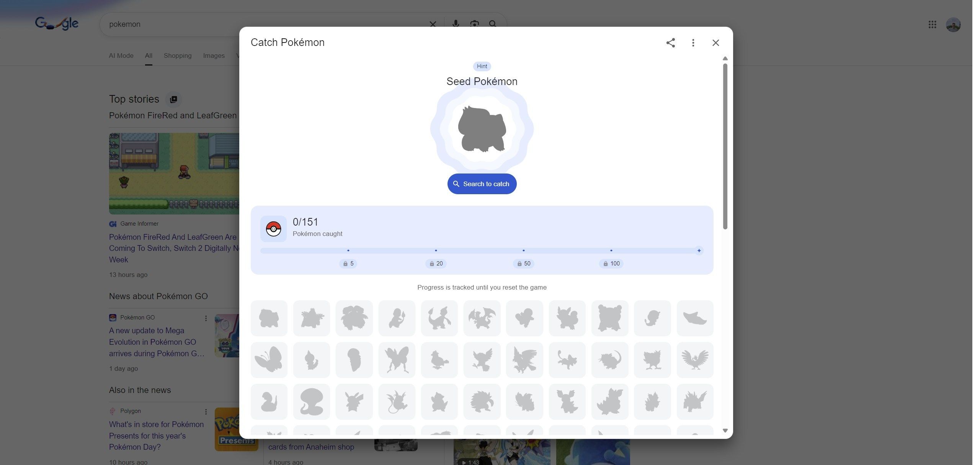The height and width of the screenshot is (465, 980).
Task: Click Search to catch button
Action: tap(482, 184)
